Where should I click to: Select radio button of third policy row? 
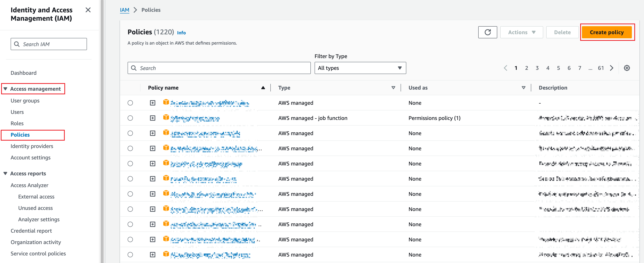pos(130,133)
